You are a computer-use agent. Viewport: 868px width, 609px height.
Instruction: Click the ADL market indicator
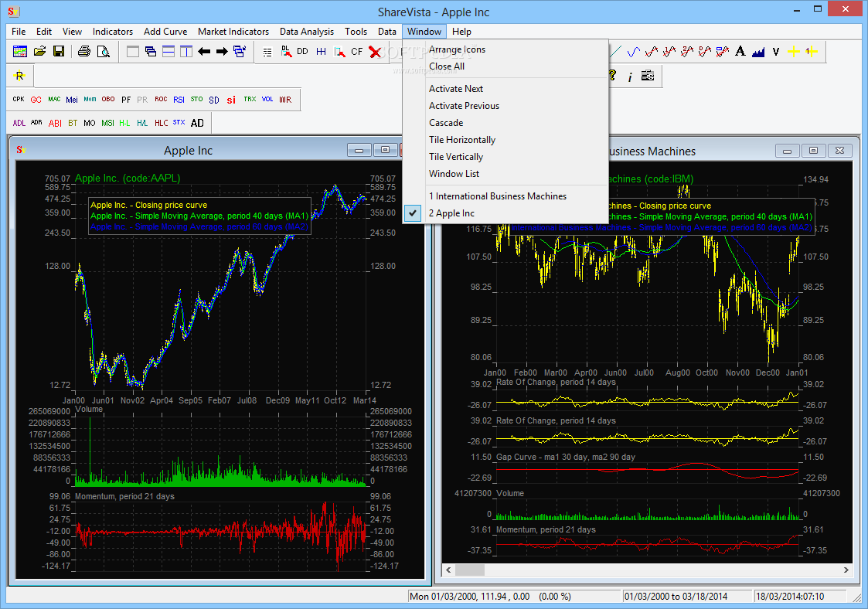coord(19,123)
